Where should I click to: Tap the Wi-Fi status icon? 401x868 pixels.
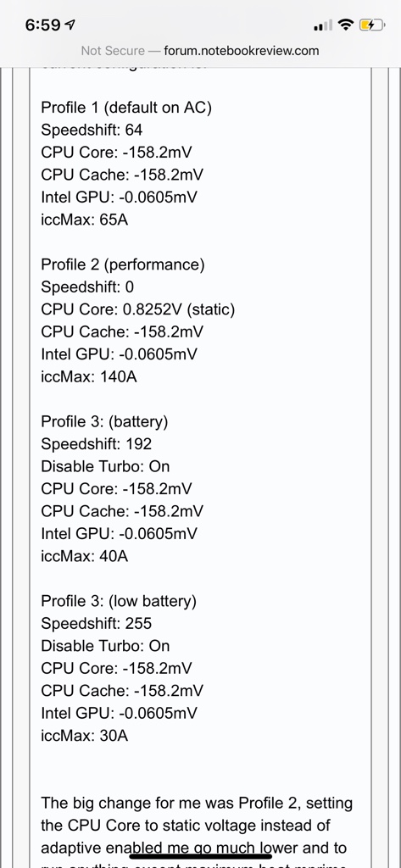tap(346, 25)
